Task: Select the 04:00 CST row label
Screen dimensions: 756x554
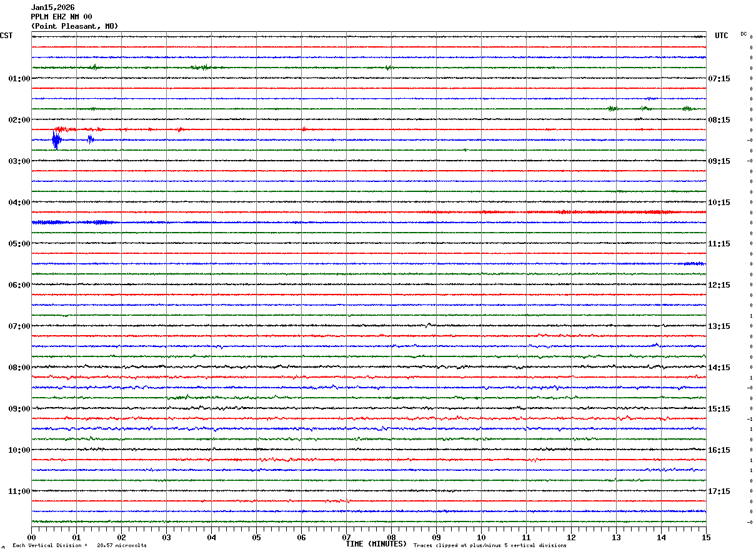Action: tap(19, 203)
